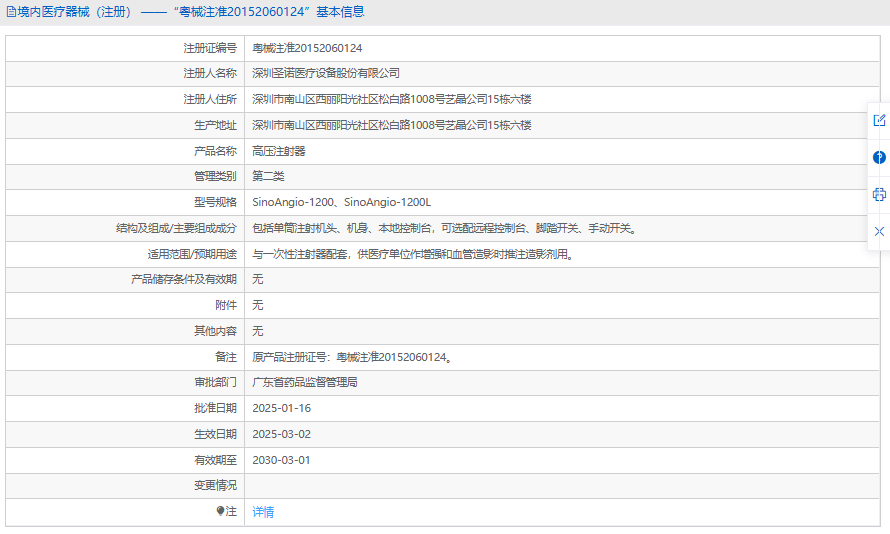
Task: Click 无 in the 附件 row
Action: point(258,305)
